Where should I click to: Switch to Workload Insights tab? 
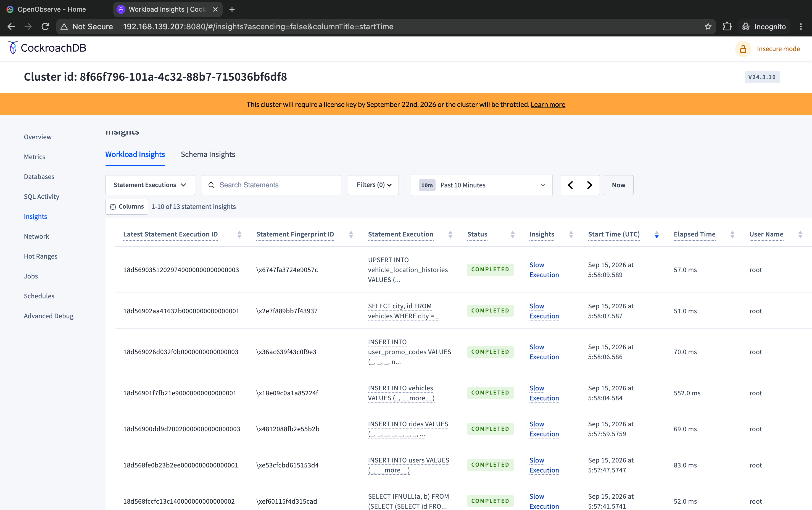tap(135, 154)
